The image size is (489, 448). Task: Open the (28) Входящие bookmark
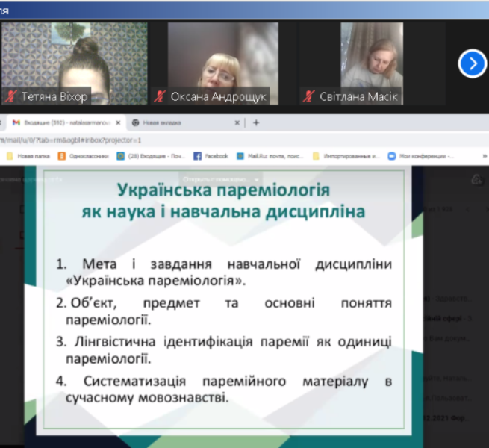[x=152, y=156]
